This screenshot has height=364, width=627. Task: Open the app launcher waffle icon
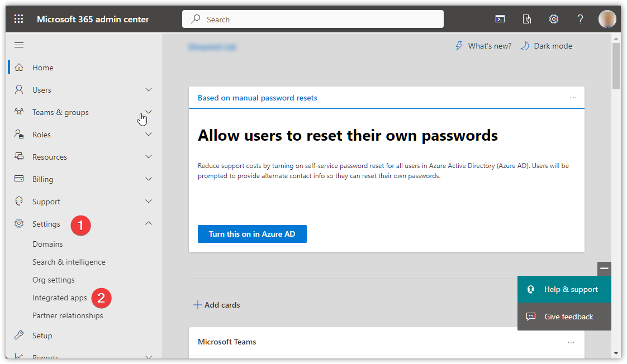[19, 19]
